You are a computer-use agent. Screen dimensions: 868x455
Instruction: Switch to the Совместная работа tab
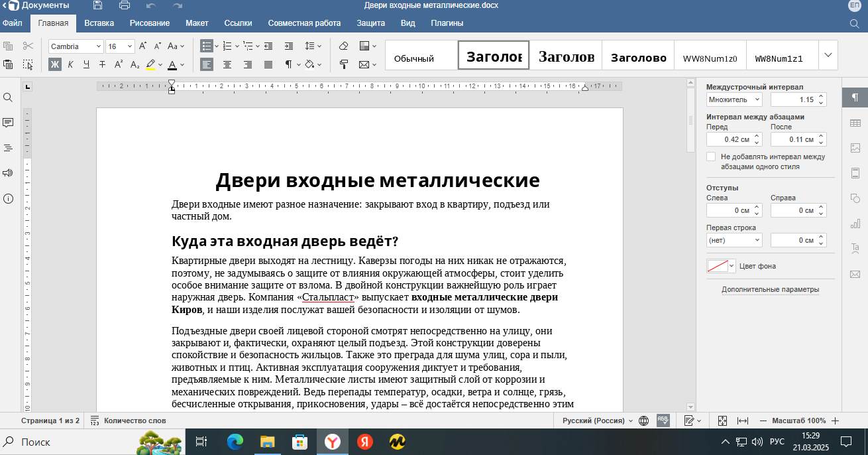point(304,23)
